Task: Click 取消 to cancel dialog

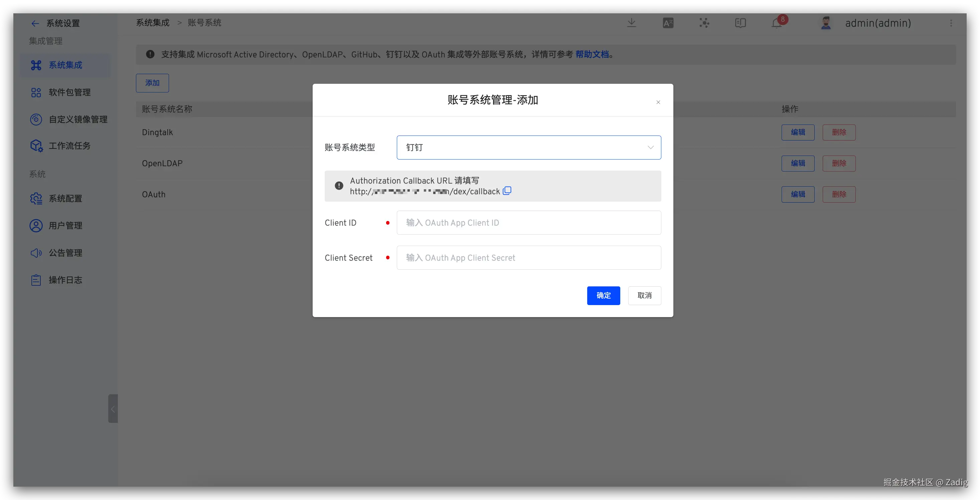Action: [x=644, y=295]
